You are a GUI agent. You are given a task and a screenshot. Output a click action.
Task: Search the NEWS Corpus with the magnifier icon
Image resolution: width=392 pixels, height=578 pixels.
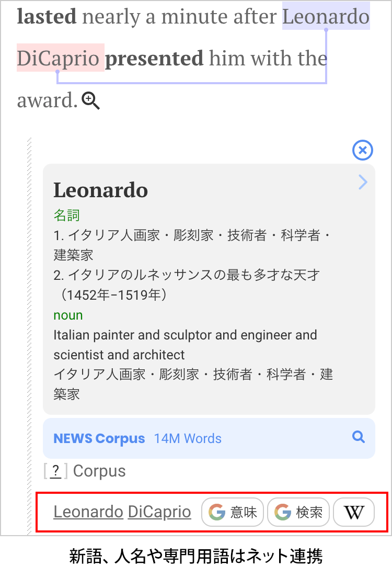[359, 437]
